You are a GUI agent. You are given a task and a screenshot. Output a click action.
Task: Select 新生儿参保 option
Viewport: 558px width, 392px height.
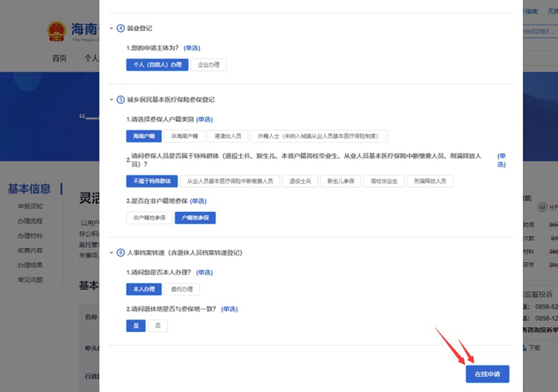(340, 181)
